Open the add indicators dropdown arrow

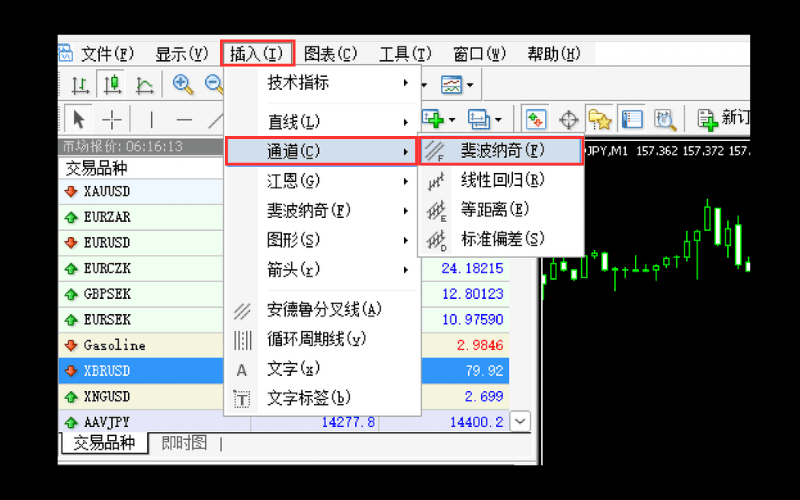pos(452,120)
